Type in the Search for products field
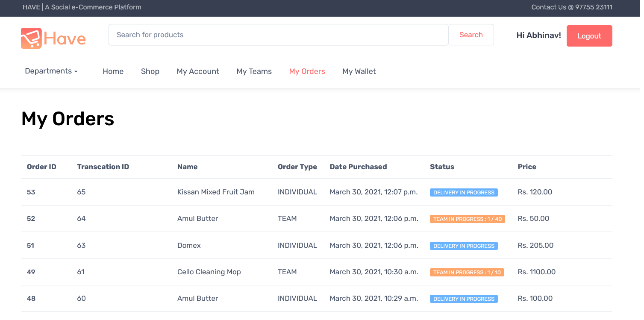644x320 pixels. [278, 35]
